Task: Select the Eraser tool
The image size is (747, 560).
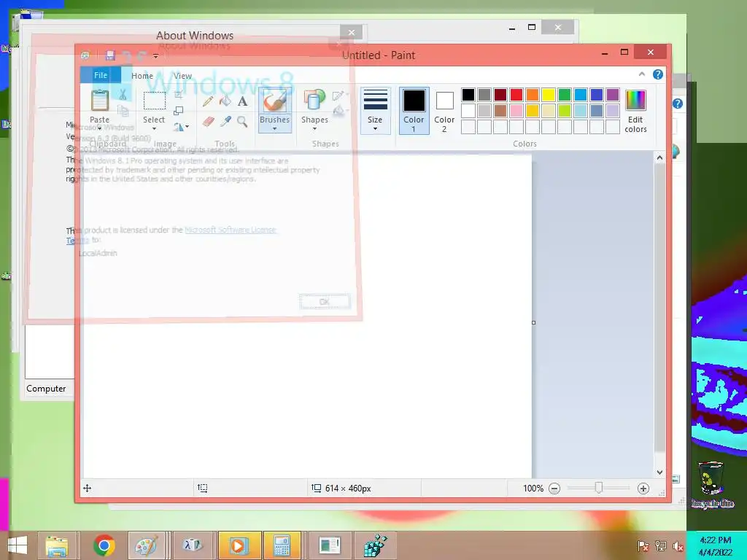Action: [208, 122]
